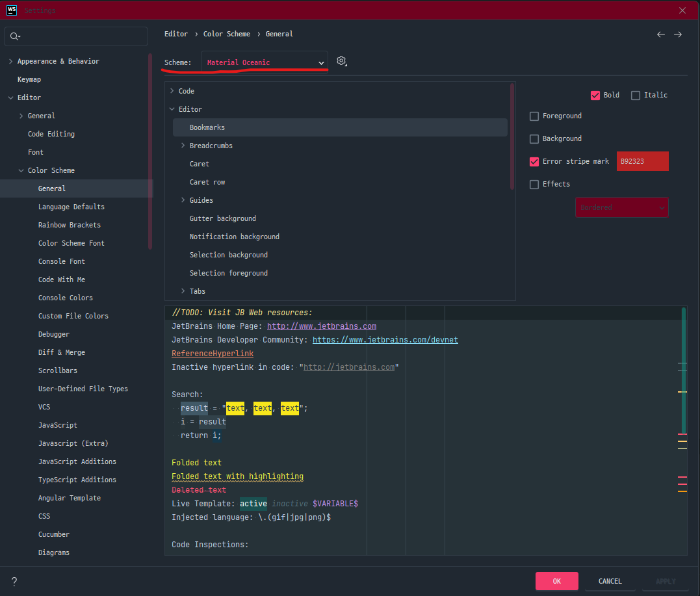The height and width of the screenshot is (596, 700).
Task: Open Console Colors page
Action: pyautogui.click(x=65, y=298)
